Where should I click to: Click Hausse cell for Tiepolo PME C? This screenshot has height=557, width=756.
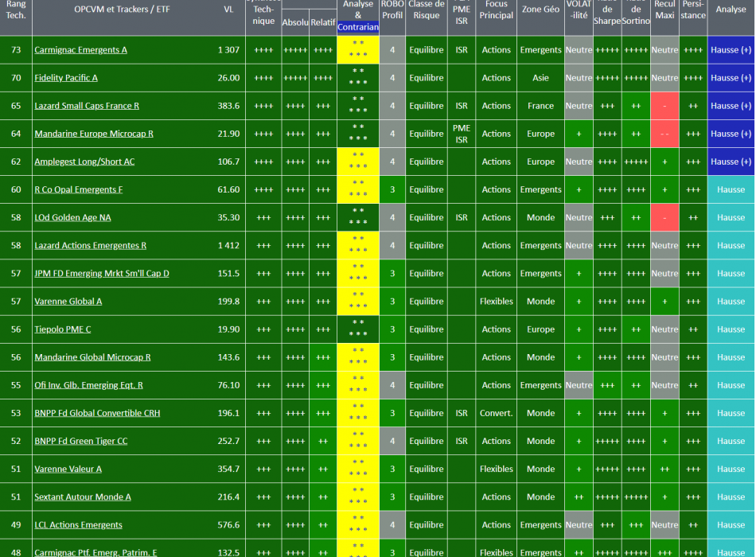point(731,329)
